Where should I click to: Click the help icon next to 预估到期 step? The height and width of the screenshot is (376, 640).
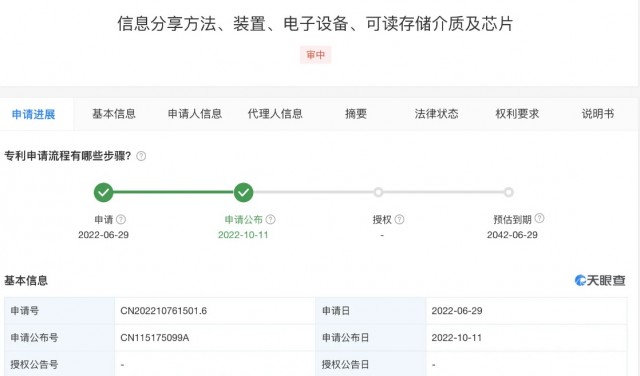pyautogui.click(x=539, y=218)
